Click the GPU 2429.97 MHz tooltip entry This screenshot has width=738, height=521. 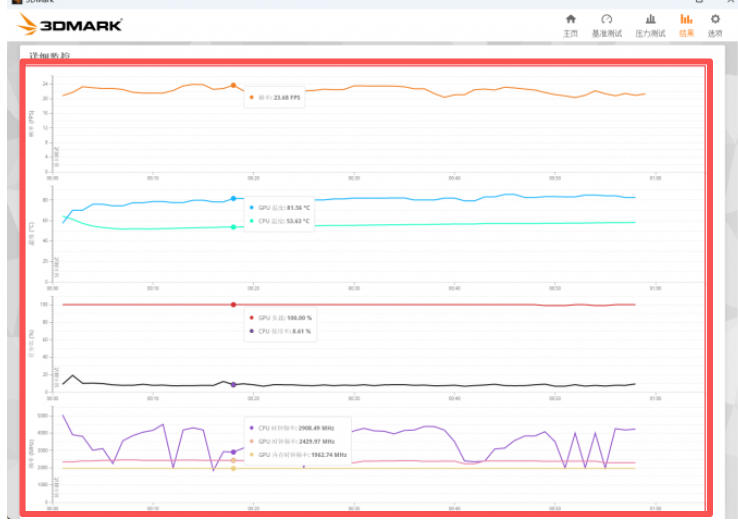(x=297, y=440)
